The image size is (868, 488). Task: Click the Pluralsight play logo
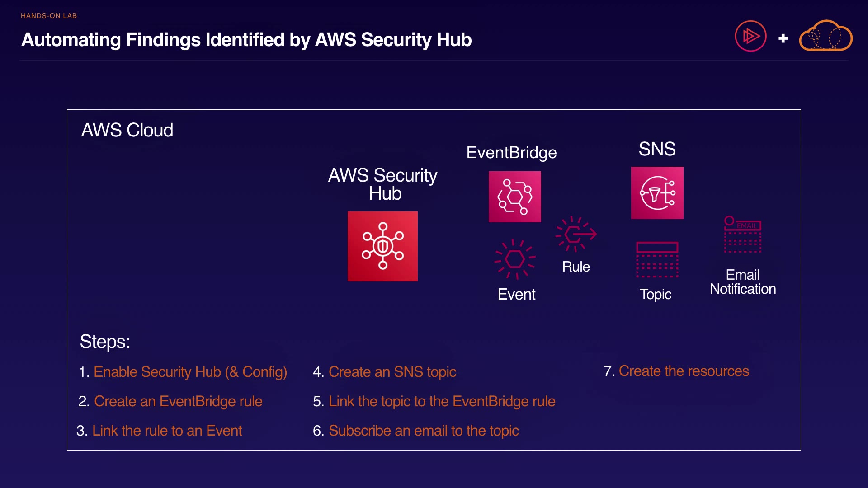point(750,36)
